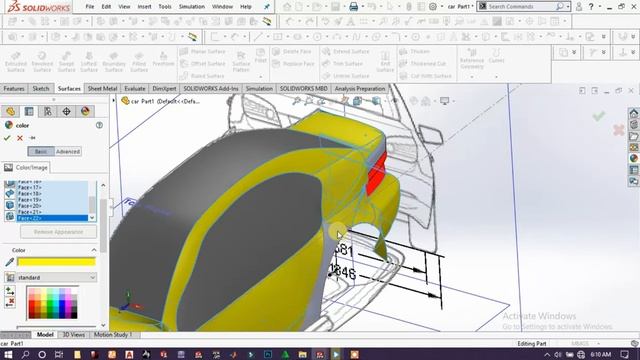Open help for the color PropertyManager

pyautogui.click(x=99, y=125)
